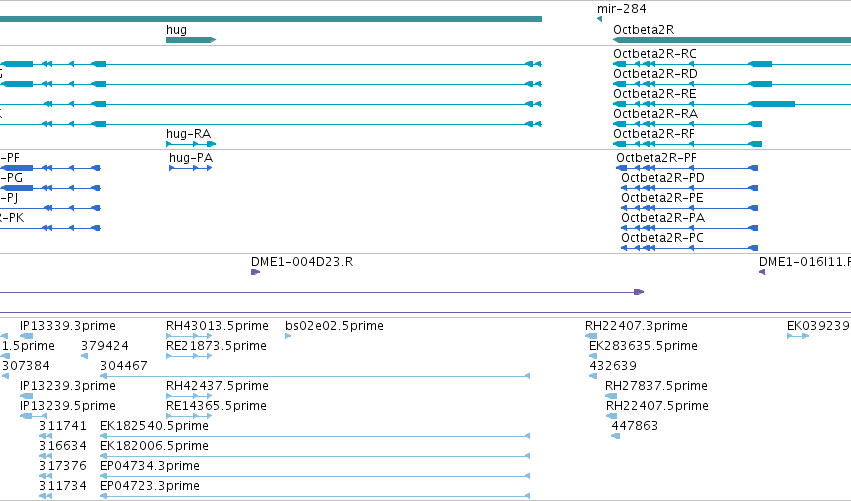
Task: Select the Octbeta2R-RE transcript label
Action: 655,94
